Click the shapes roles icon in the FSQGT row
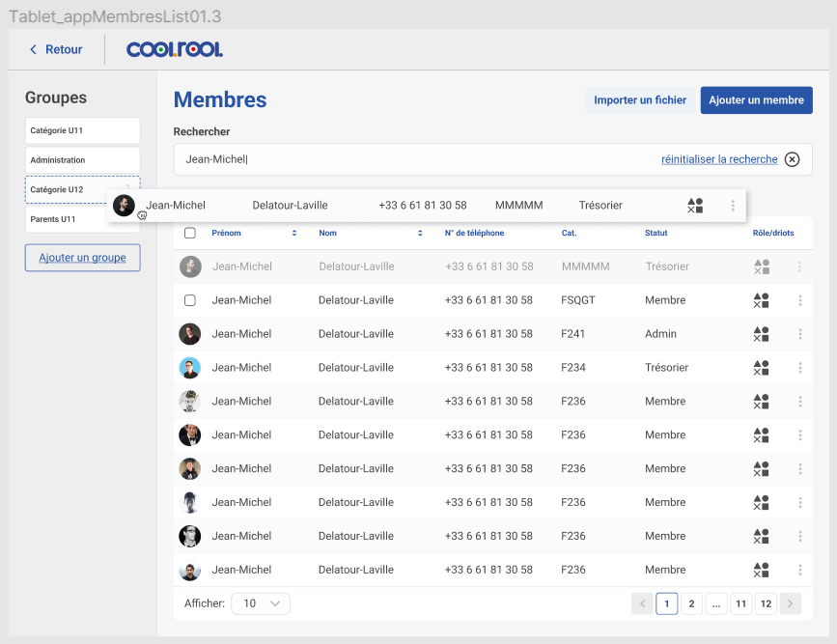This screenshot has height=644, width=837. (761, 299)
